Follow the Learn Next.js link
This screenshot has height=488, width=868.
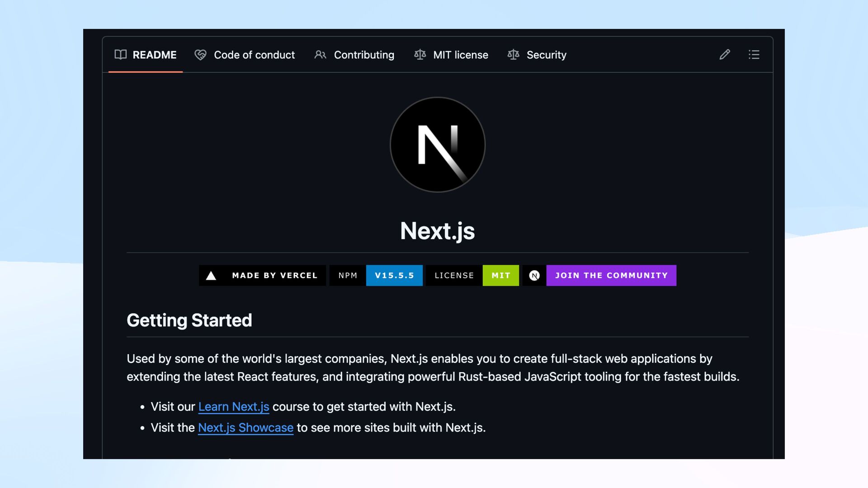[x=233, y=407]
